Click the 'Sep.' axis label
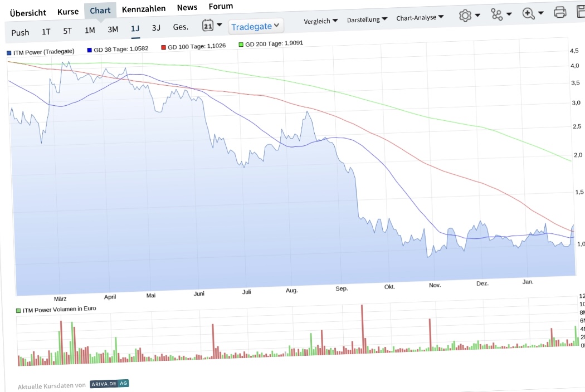This screenshot has height=392, width=585. (x=342, y=288)
